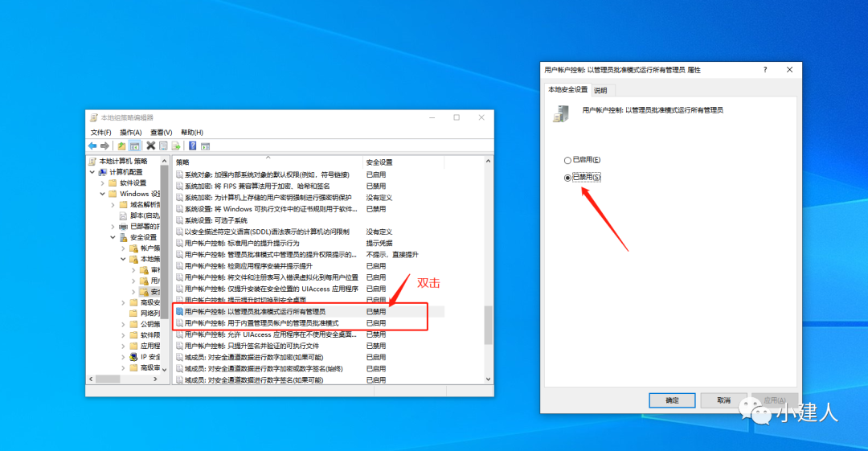Click the 本地计算机 策略 root icon
868x451 pixels.
pos(93,162)
